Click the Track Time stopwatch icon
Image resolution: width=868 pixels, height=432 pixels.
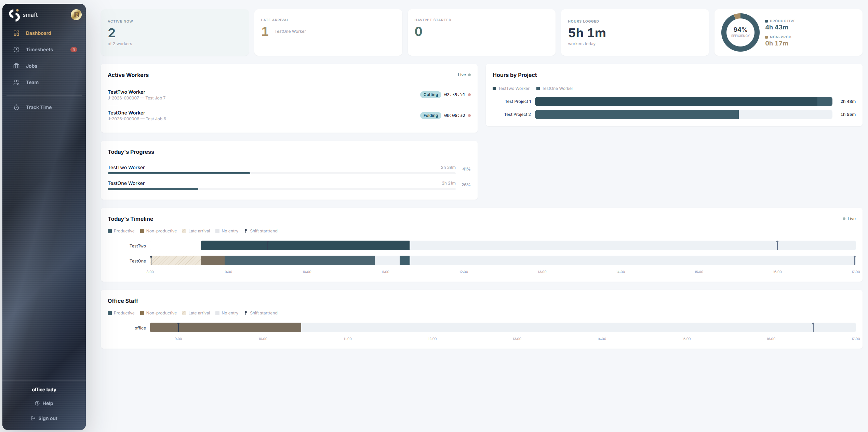click(x=16, y=107)
